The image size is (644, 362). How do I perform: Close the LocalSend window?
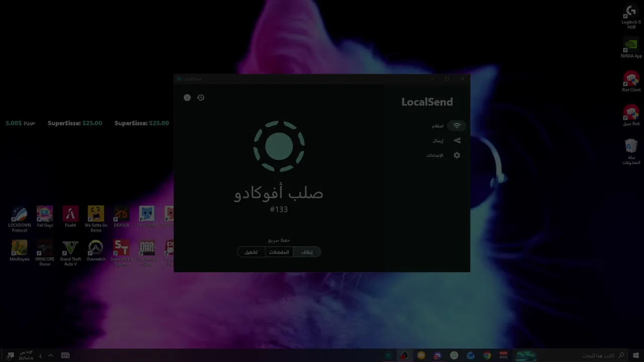(462, 79)
